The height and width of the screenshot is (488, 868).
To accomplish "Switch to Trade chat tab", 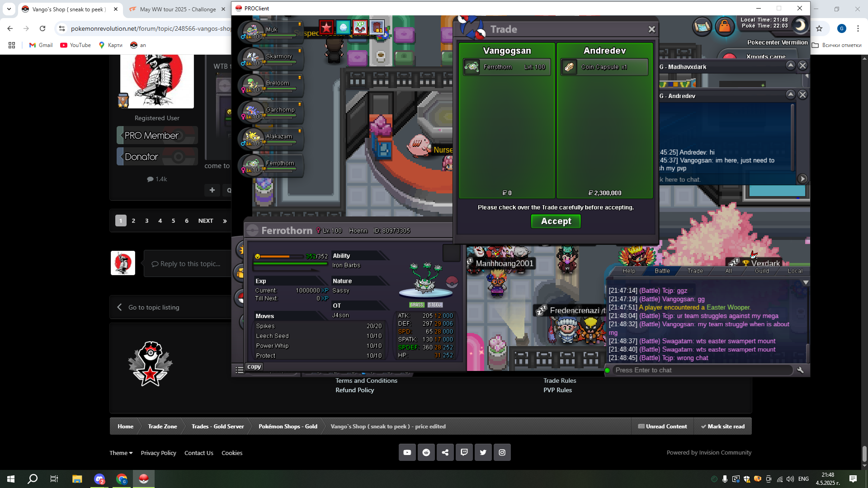I will click(695, 271).
